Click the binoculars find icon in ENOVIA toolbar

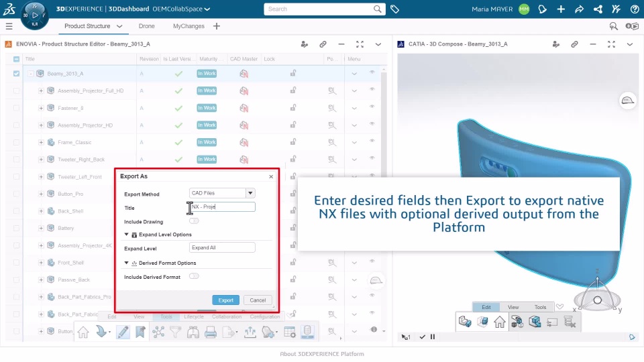coord(193,332)
